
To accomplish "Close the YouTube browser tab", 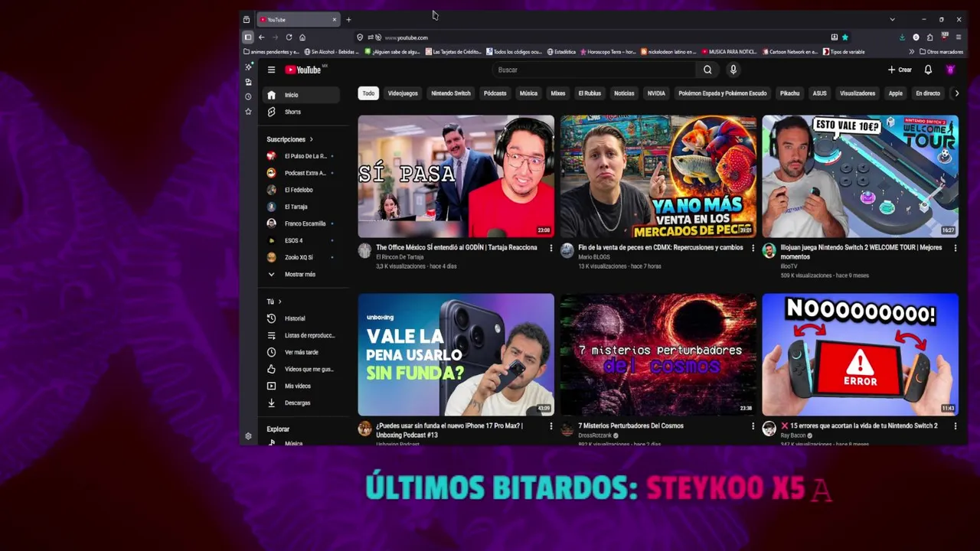I will click(334, 20).
